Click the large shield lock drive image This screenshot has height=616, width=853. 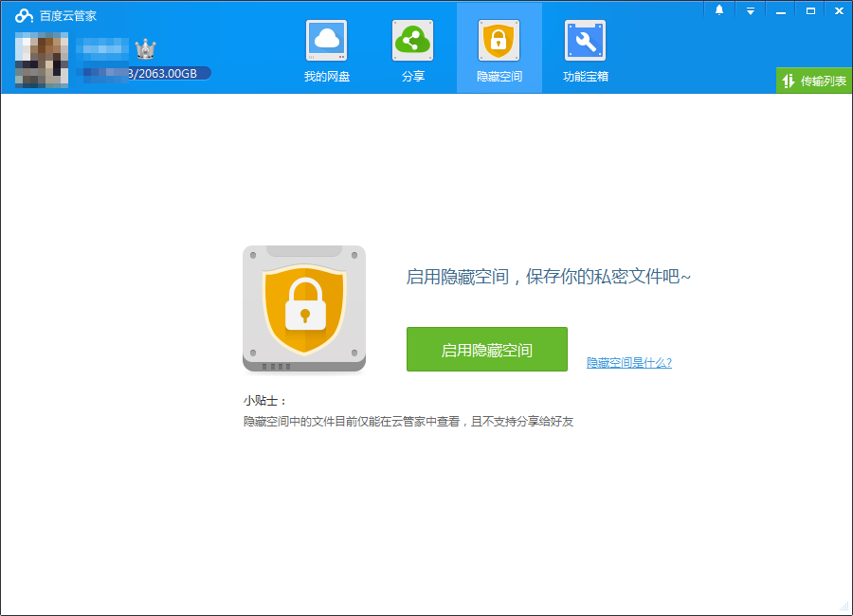304,309
